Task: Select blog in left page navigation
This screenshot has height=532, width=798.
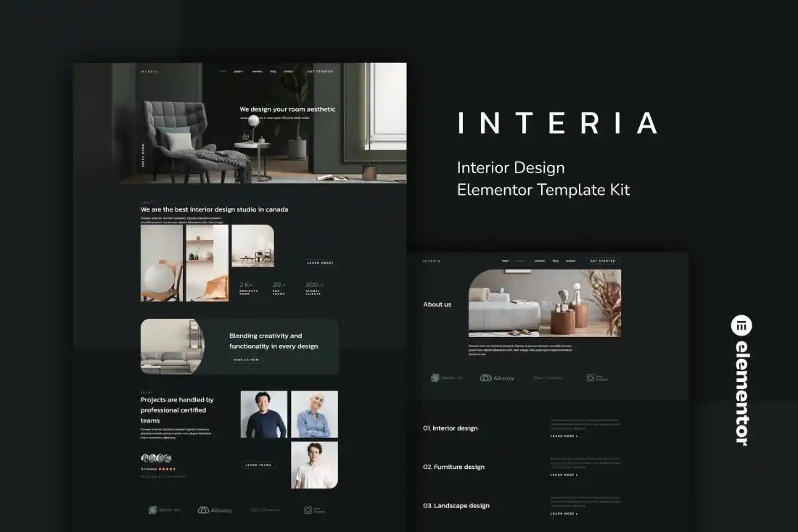Action: point(273,72)
